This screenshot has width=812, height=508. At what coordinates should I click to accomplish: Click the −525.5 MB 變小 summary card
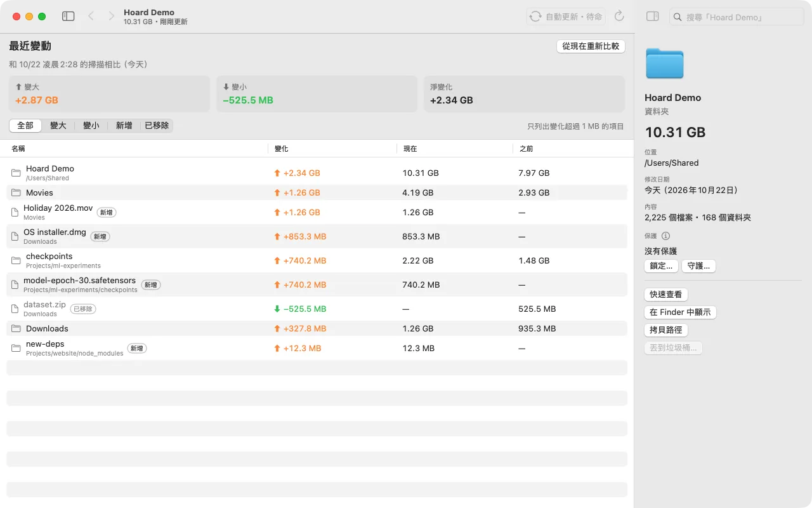pyautogui.click(x=317, y=94)
